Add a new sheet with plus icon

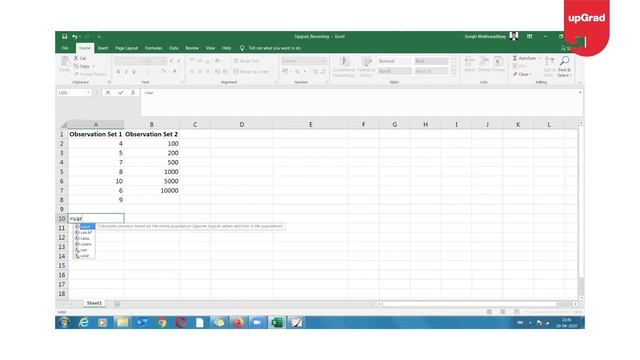pos(117,304)
